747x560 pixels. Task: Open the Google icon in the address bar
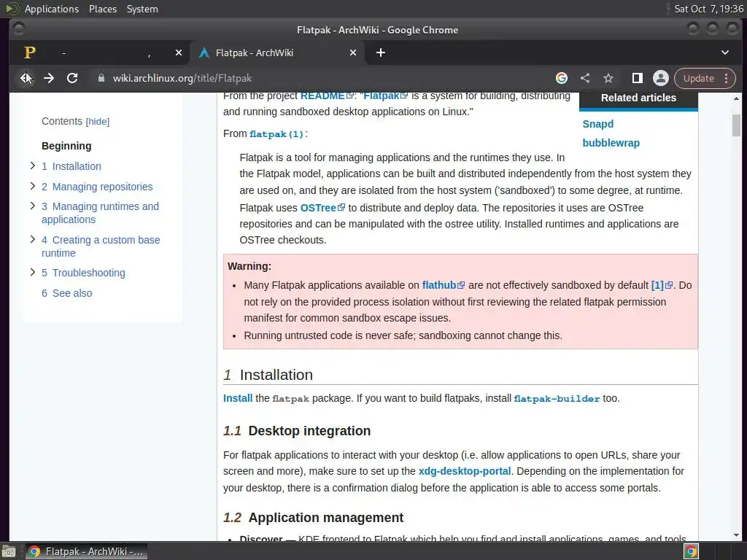click(x=562, y=78)
